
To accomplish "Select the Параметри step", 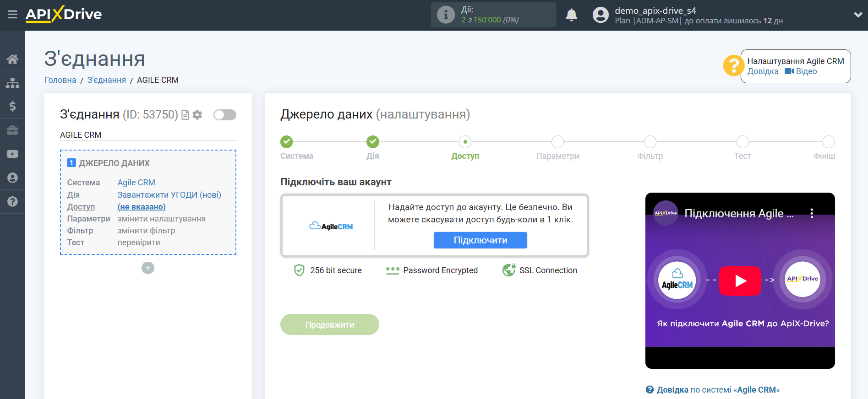I will pyautogui.click(x=557, y=142).
